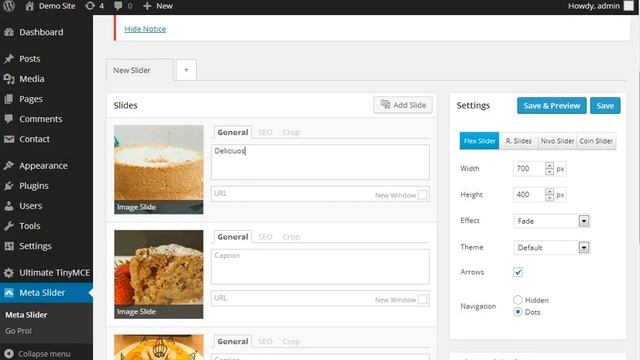This screenshot has height=360, width=640.
Task: Click the Users person icon
Action: [x=9, y=206]
